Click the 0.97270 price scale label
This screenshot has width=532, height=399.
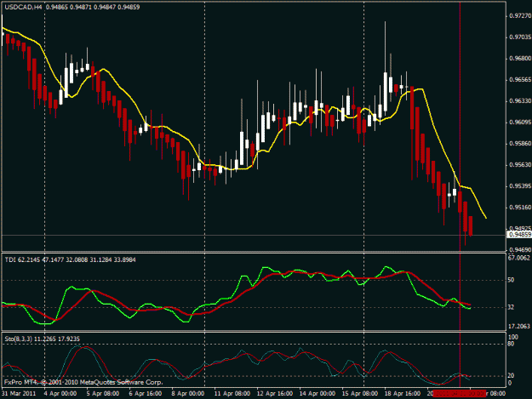coord(520,15)
